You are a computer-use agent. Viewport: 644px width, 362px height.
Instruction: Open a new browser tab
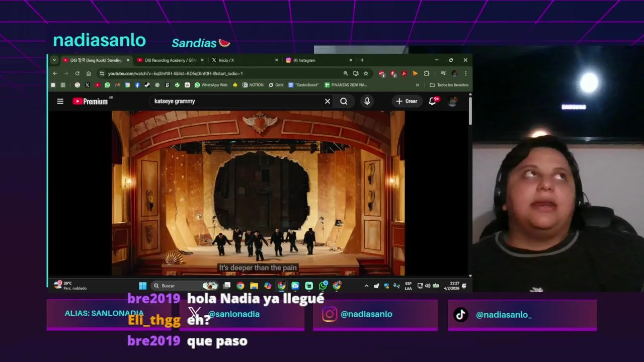click(362, 60)
